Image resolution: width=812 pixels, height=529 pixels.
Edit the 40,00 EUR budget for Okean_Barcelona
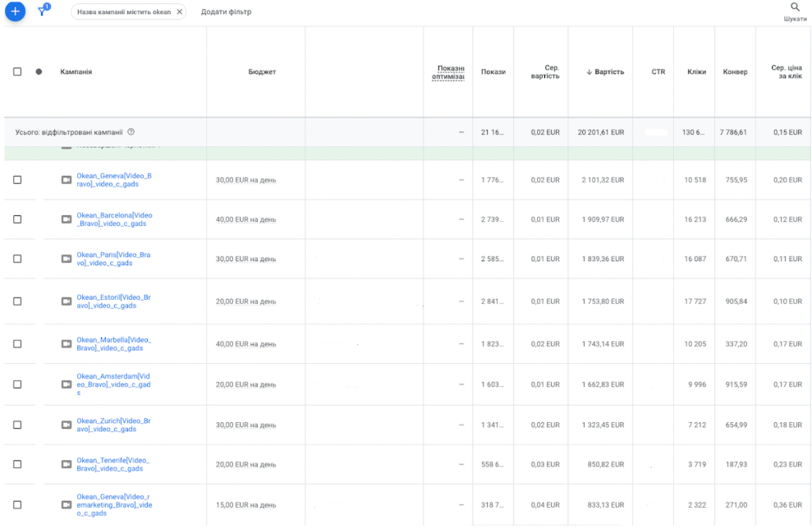coord(245,219)
